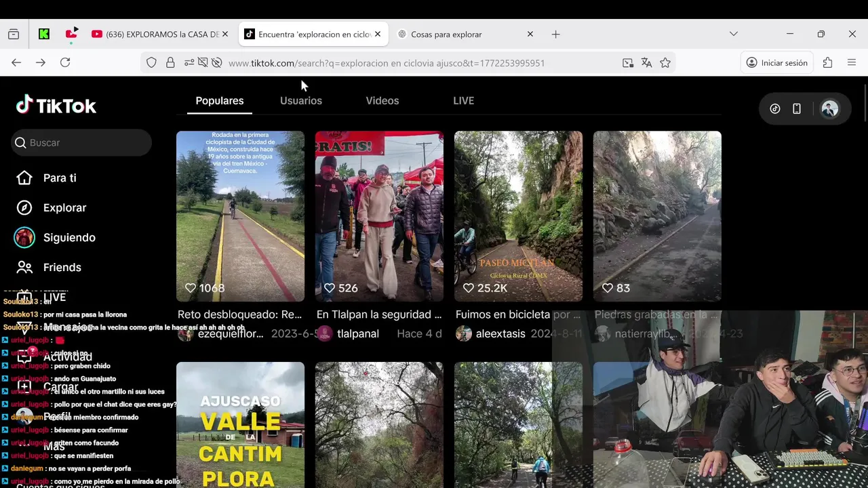Click the get app phone icon
Viewport: 868px width, 488px height.
[x=797, y=108]
